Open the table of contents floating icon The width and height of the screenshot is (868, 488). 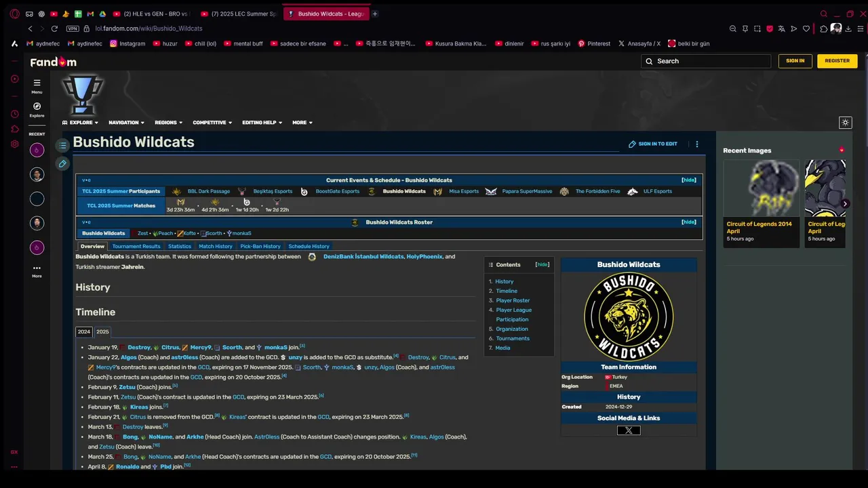(x=62, y=145)
